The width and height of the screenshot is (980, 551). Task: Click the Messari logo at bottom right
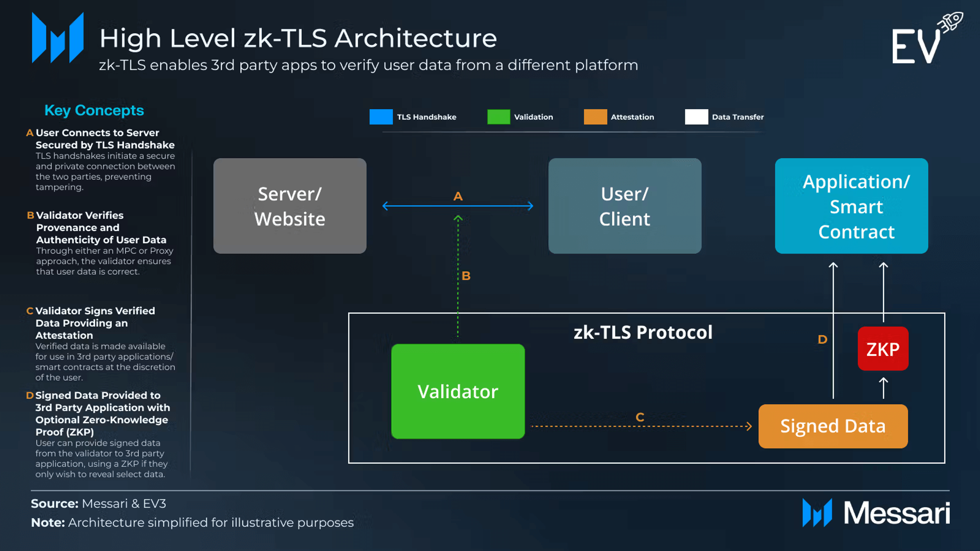click(876, 513)
